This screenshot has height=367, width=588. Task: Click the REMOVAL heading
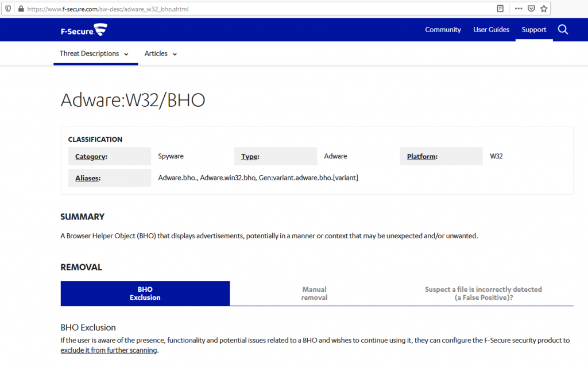pyautogui.click(x=81, y=267)
